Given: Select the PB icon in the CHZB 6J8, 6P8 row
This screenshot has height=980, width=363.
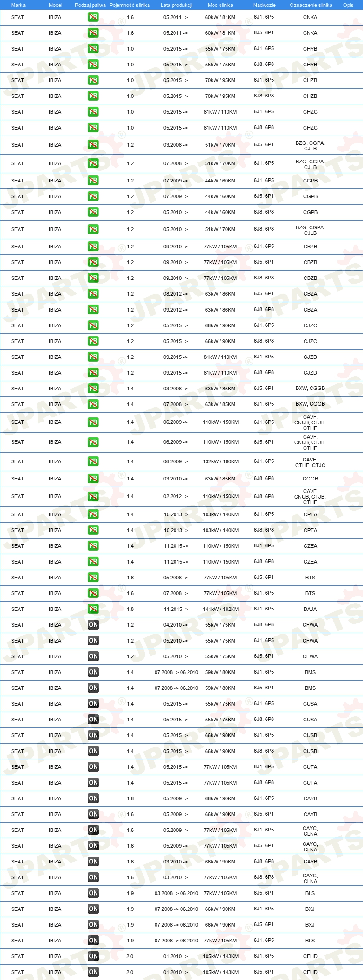Looking at the screenshot, I should 93,96.
